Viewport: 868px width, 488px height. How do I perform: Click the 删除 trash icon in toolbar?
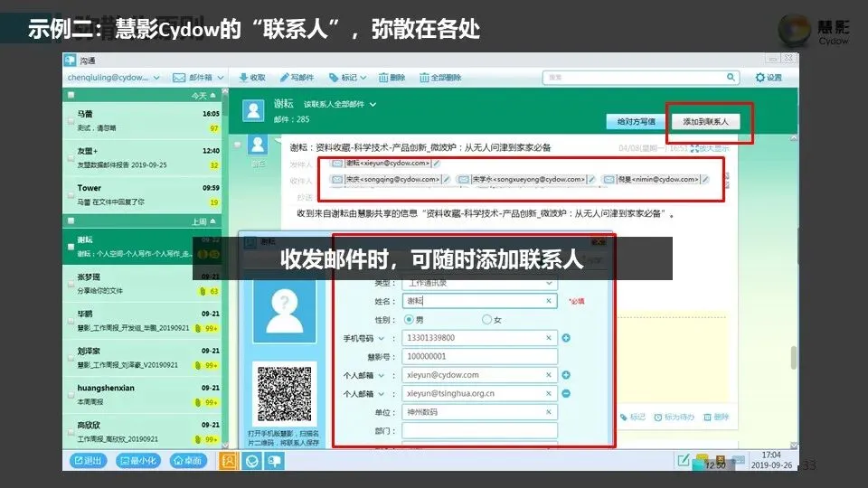click(383, 78)
